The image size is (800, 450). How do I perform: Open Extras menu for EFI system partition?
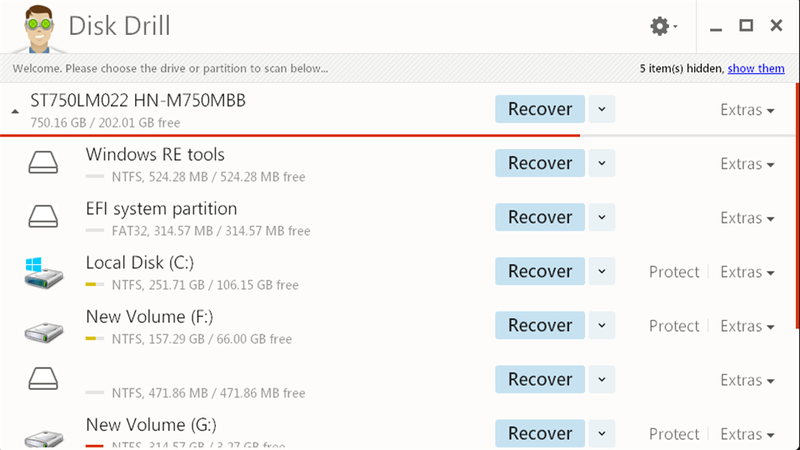(x=747, y=218)
